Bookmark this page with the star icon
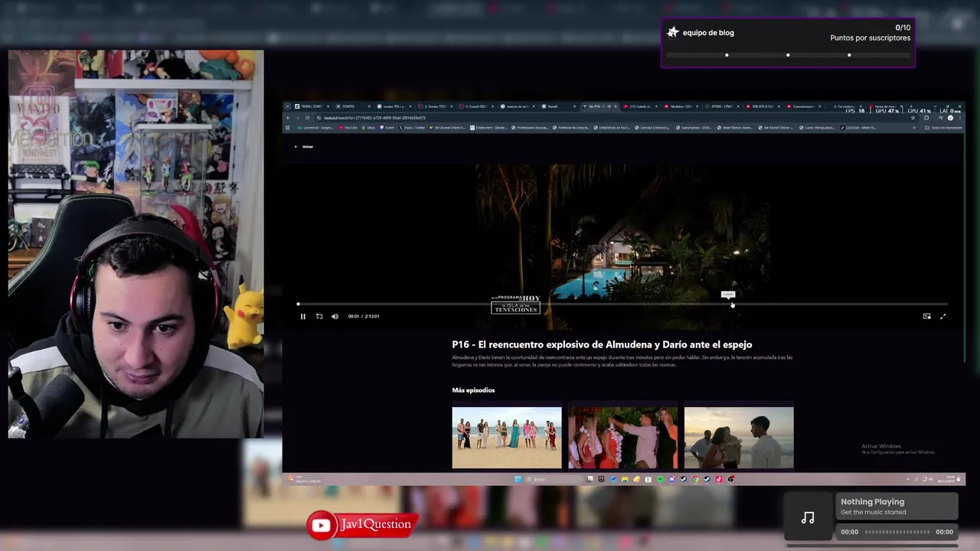This screenshot has width=980, height=551. click(x=913, y=118)
